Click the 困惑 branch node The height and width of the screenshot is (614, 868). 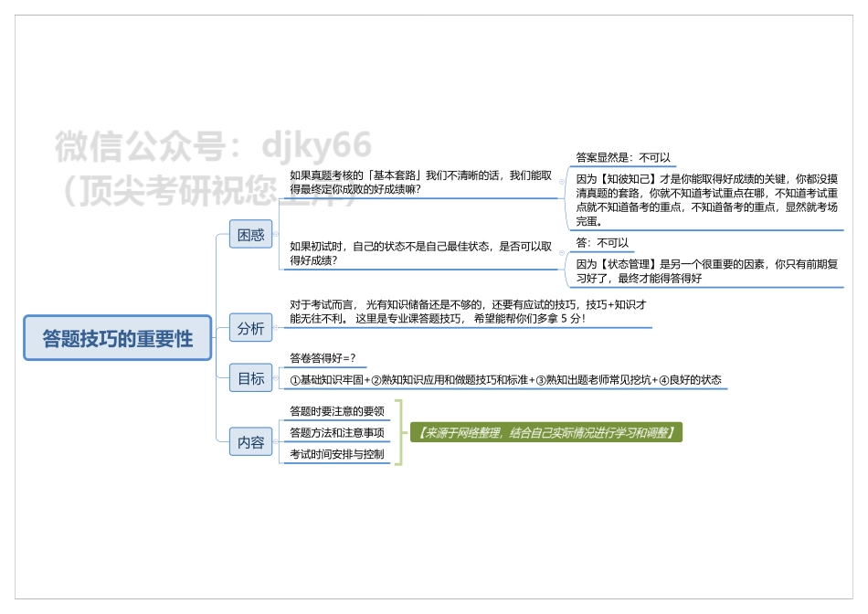point(250,235)
